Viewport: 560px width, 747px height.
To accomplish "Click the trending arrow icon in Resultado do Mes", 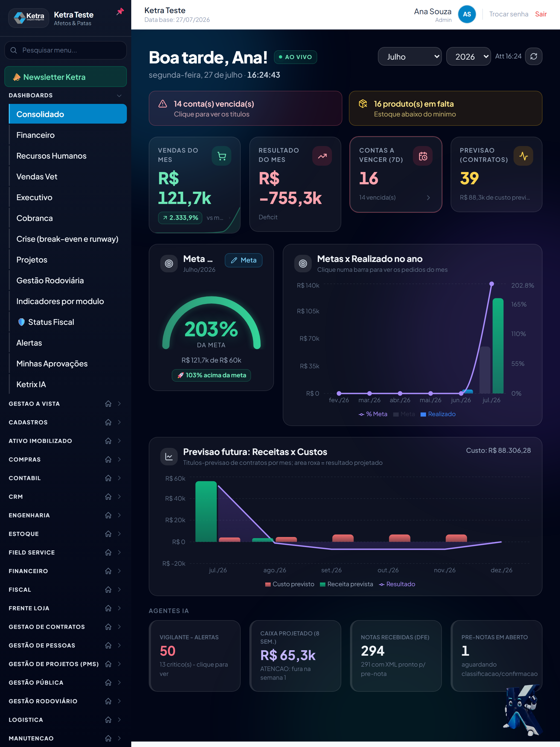I will (x=322, y=156).
